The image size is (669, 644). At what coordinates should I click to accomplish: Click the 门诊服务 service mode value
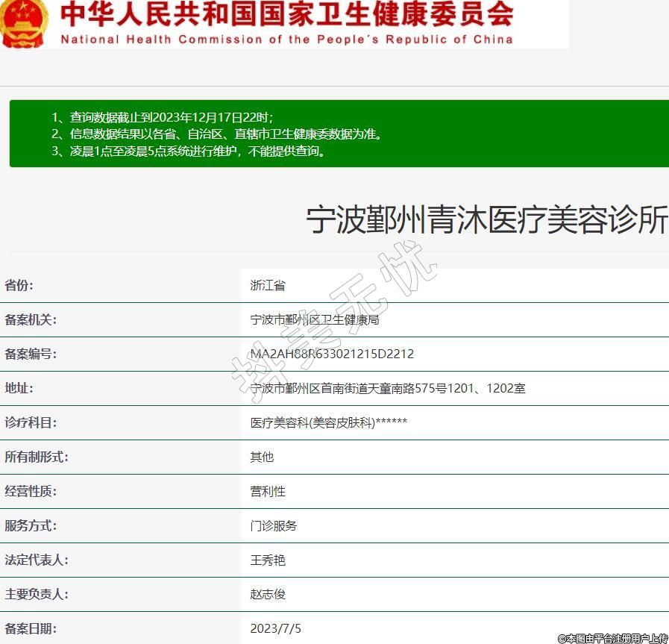(x=274, y=525)
